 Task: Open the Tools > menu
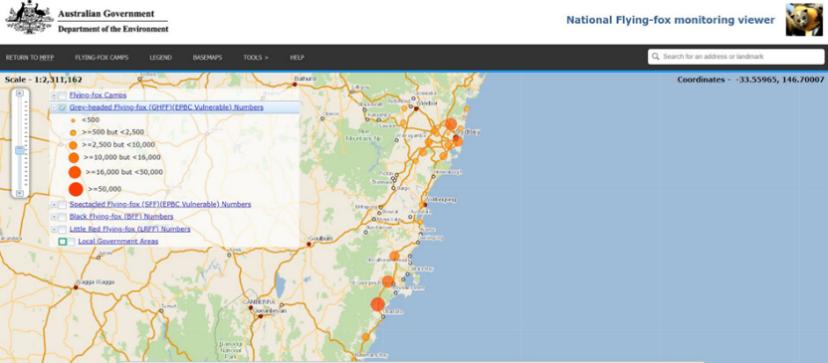pos(256,58)
